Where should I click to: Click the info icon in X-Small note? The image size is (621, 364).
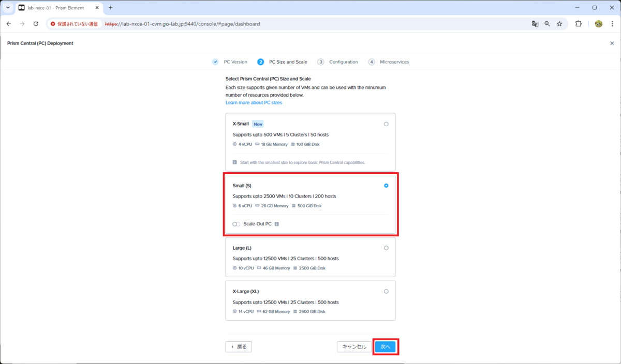[x=235, y=162]
